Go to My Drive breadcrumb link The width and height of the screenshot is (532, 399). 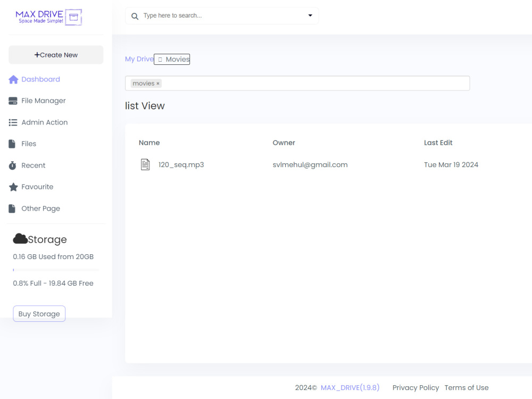coord(139,59)
